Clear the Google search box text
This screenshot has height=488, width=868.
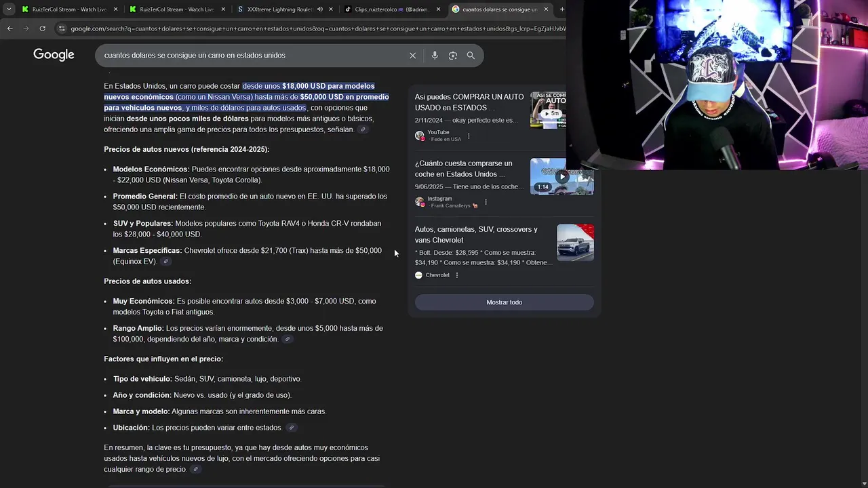point(412,56)
